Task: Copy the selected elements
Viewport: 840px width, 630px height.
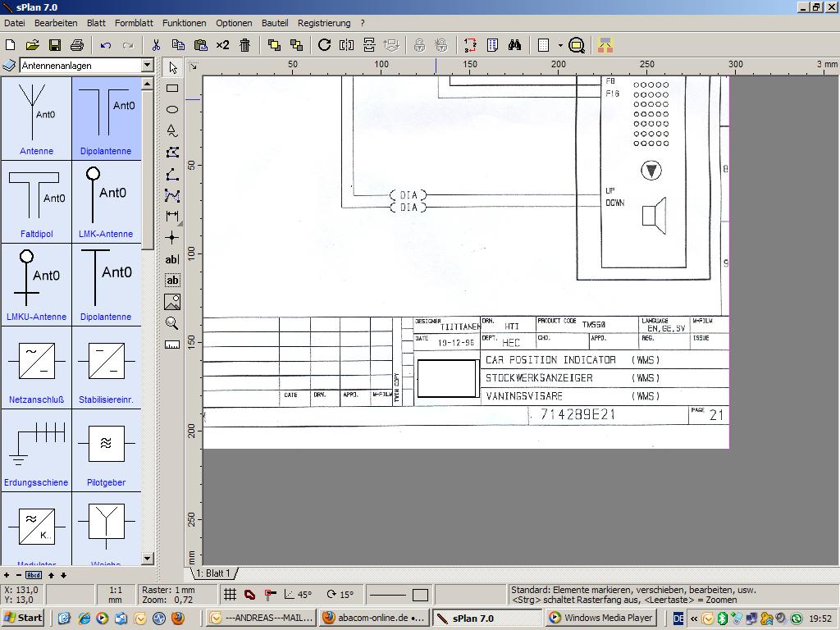Action: click(x=178, y=45)
